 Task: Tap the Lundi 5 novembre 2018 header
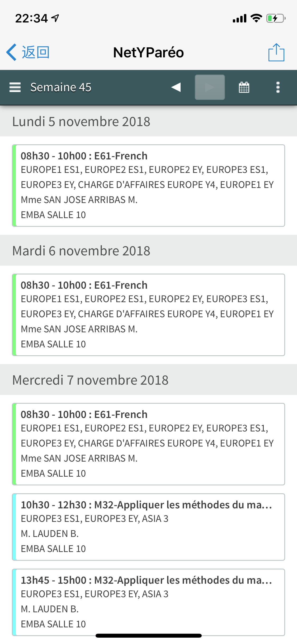pos(81,122)
